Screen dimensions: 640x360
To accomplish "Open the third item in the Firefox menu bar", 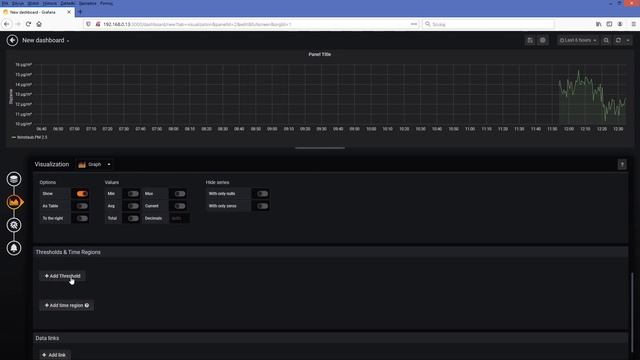I will [33, 3].
